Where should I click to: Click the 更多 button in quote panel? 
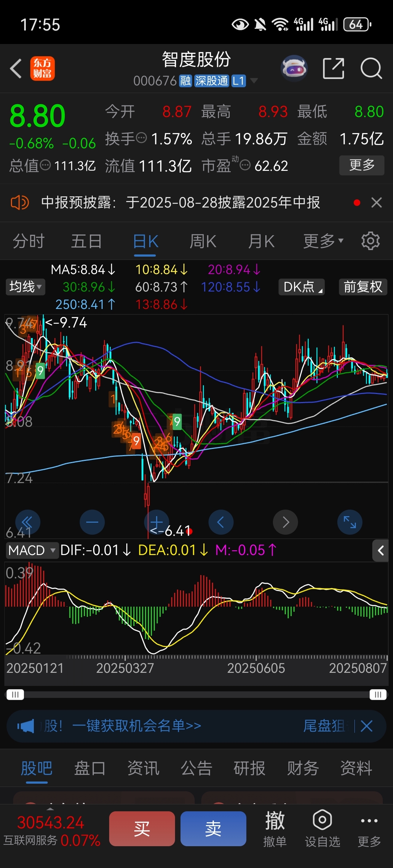362,165
